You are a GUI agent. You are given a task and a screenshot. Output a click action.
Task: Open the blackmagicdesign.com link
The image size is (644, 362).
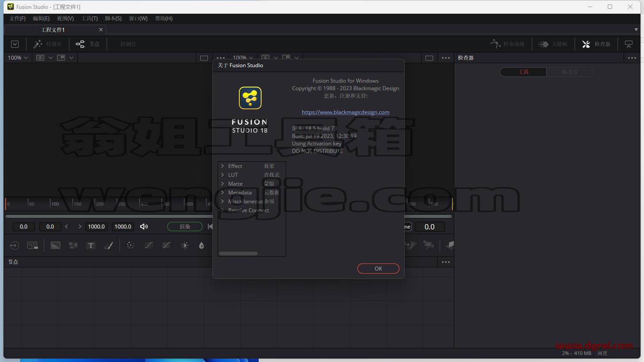(345, 112)
